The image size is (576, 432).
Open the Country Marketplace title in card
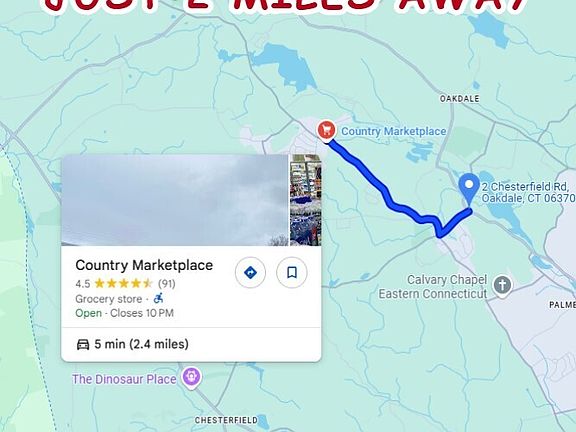click(x=144, y=265)
